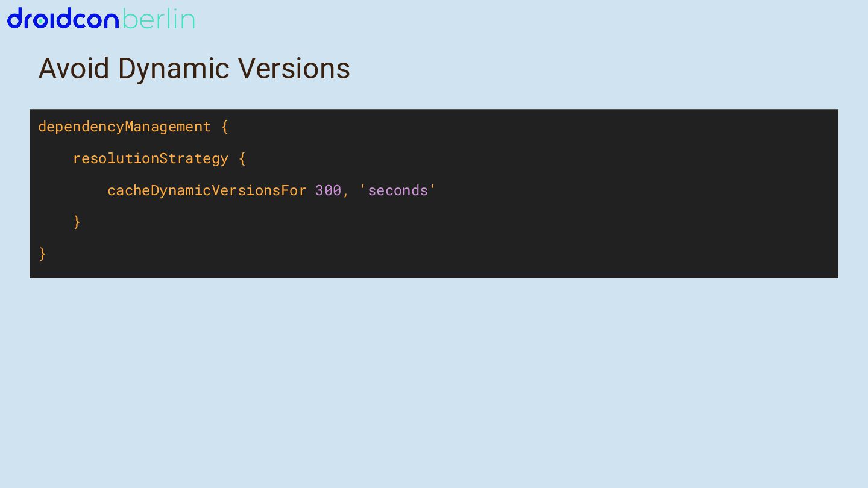Image resolution: width=868 pixels, height=488 pixels.
Task: Click the opening brace after dependencyManagement
Action: click(x=225, y=127)
